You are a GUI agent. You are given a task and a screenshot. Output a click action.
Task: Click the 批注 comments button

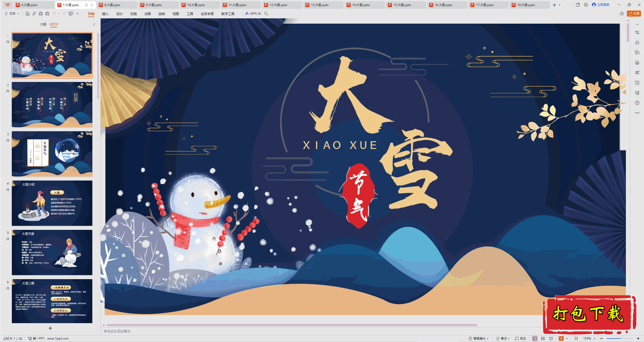click(x=521, y=338)
